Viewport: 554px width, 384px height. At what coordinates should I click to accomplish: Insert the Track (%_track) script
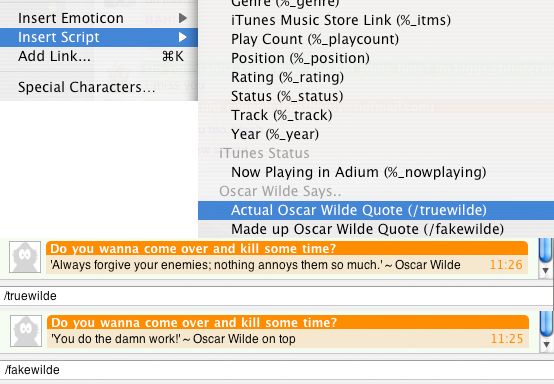click(x=376, y=115)
